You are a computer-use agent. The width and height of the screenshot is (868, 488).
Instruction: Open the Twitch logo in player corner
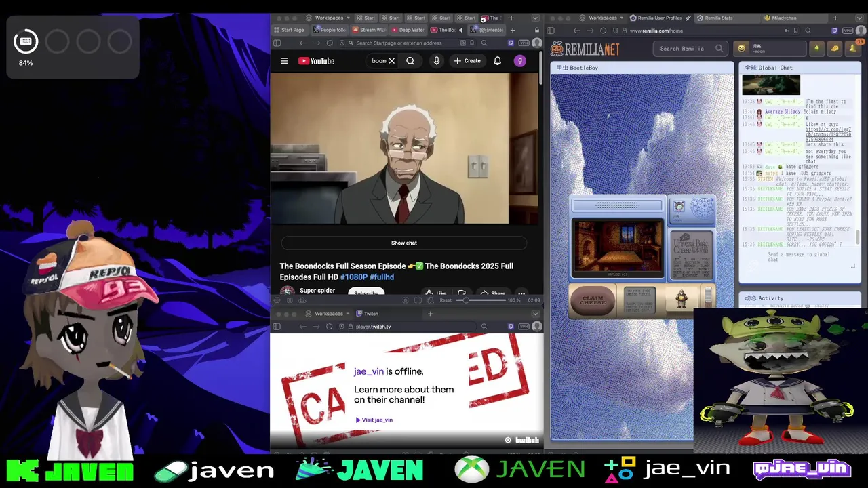point(527,440)
